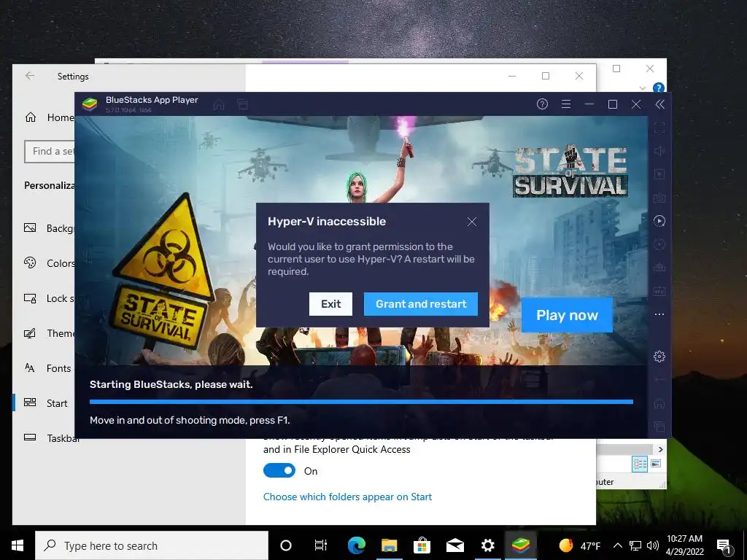
Task: Click Choose which folders appear on Start
Action: [x=347, y=497]
